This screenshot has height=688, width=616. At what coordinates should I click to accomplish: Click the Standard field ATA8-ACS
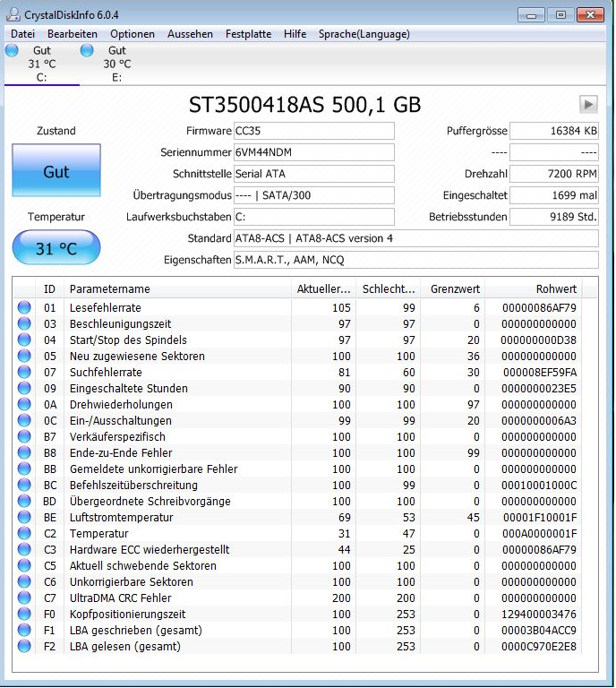click(415, 238)
